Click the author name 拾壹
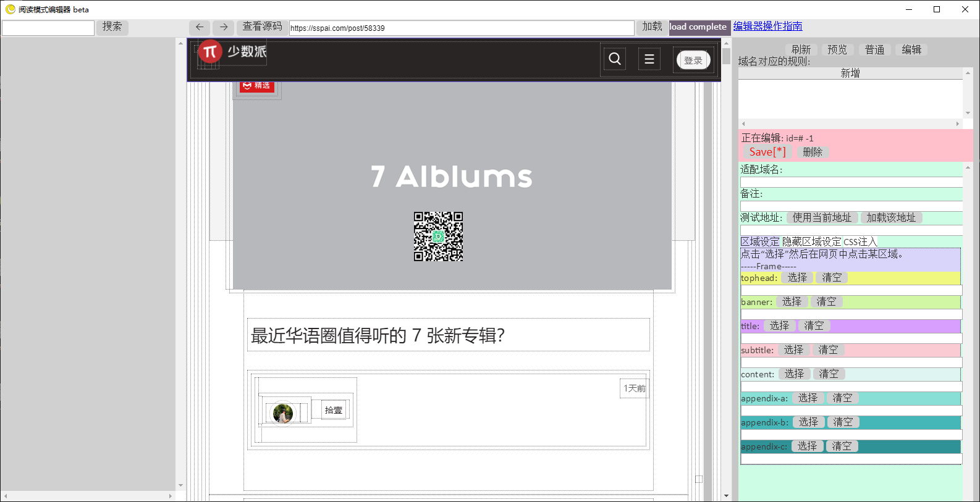Image resolution: width=980 pixels, height=502 pixels. click(x=334, y=410)
